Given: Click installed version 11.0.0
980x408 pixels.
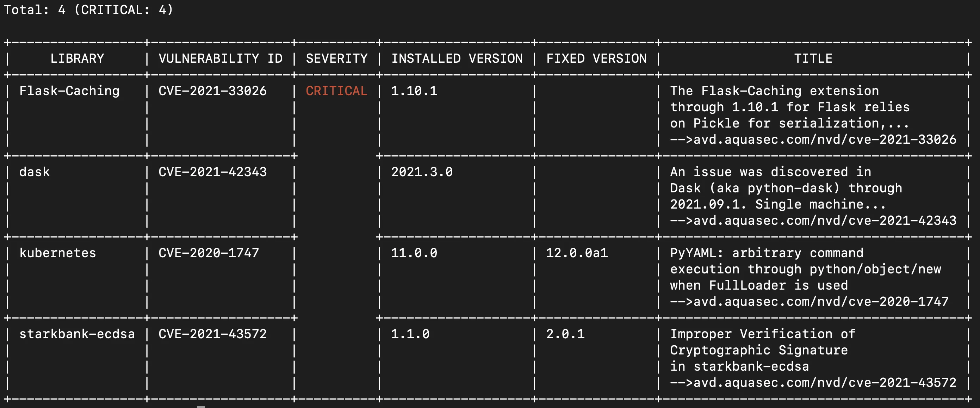Looking at the screenshot, I should click(414, 253).
